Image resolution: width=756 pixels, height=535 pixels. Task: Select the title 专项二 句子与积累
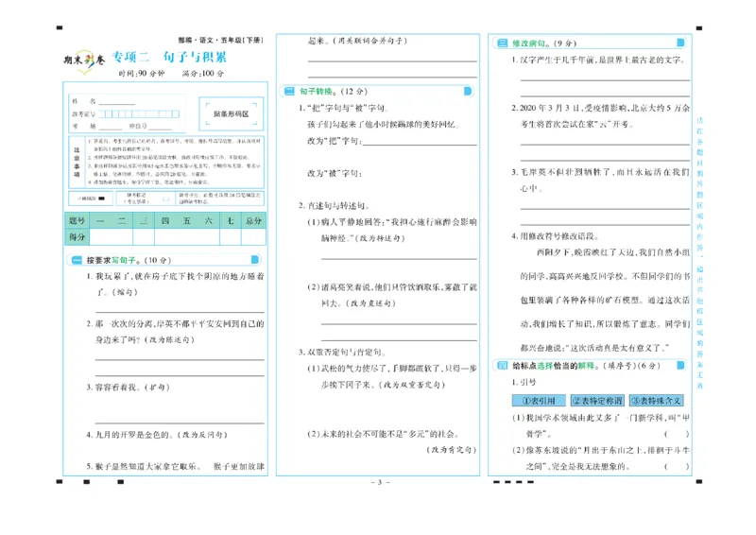pos(169,57)
